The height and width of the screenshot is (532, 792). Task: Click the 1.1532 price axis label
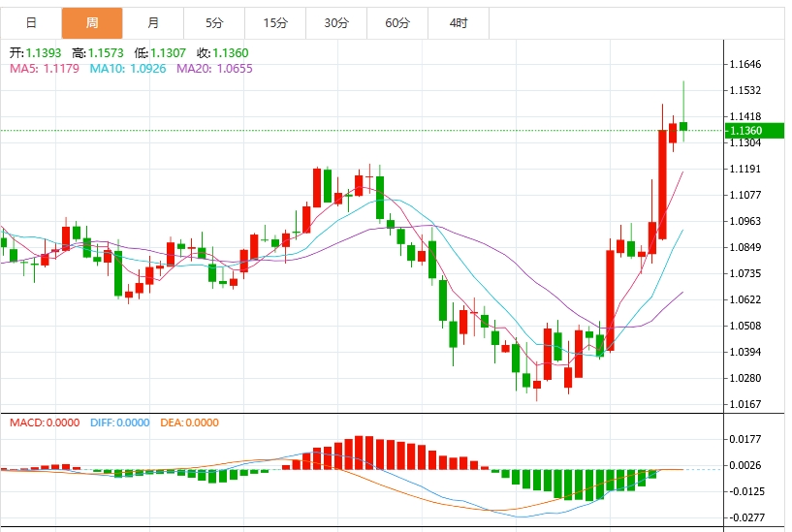click(x=745, y=90)
